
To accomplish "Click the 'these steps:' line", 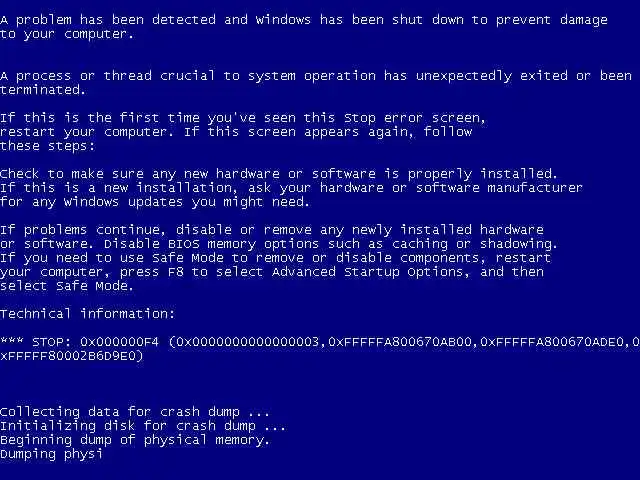I will pyautogui.click(x=47, y=146).
